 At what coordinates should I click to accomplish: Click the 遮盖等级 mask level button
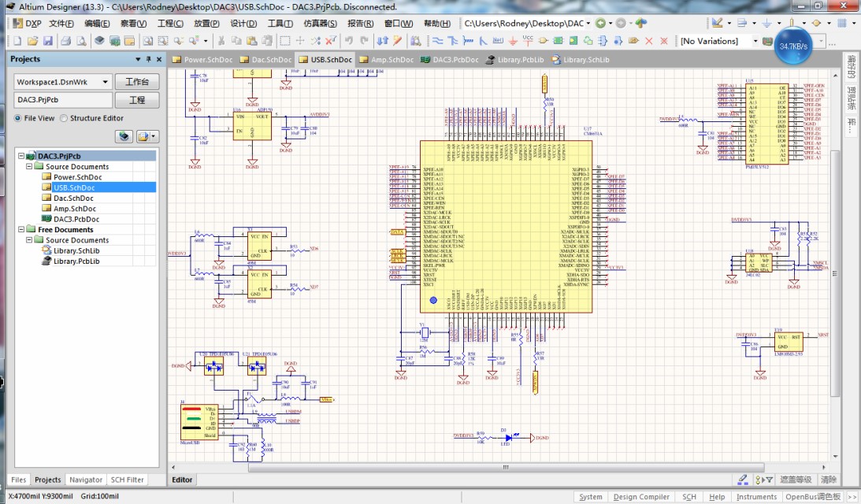coord(796,480)
